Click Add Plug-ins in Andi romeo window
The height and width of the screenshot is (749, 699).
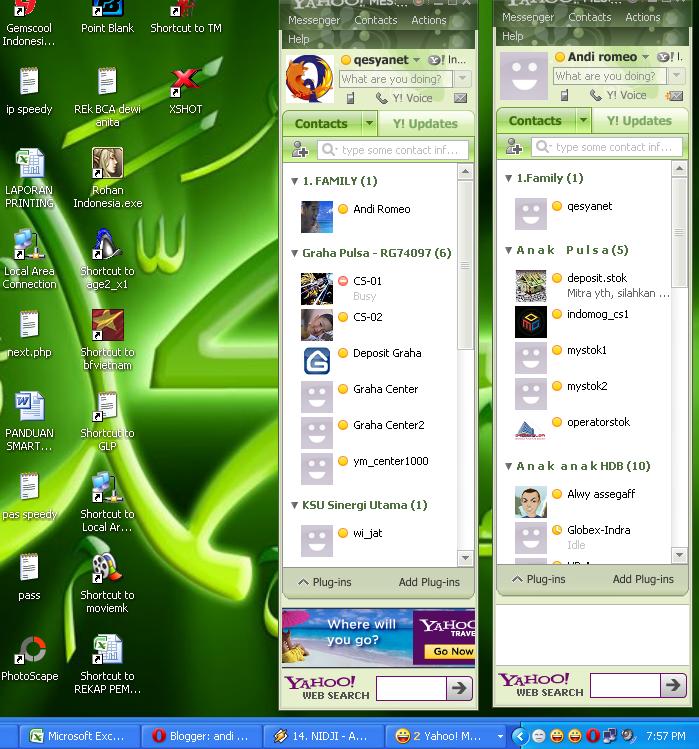(643, 579)
